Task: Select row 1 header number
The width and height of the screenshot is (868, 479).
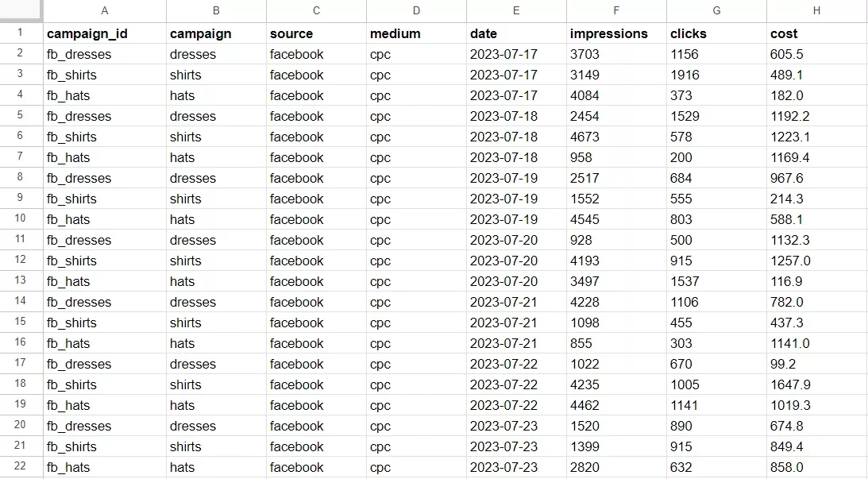Action: [21, 33]
